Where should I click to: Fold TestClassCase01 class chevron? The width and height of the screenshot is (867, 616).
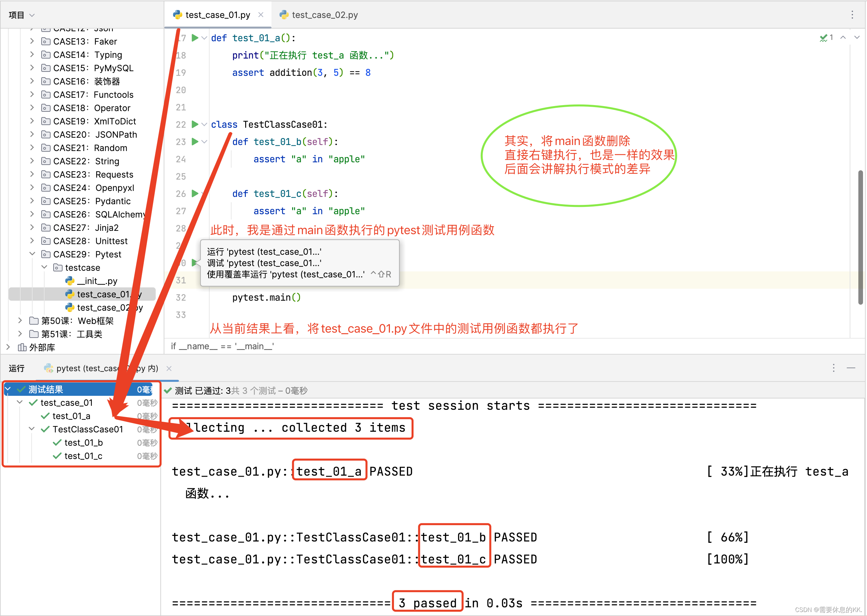(x=204, y=124)
